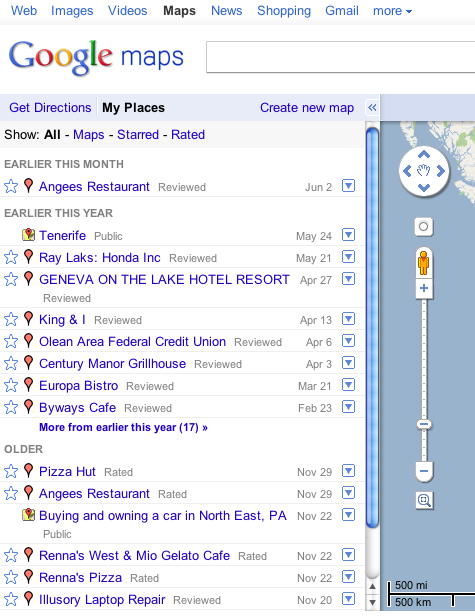Image resolution: width=475 pixels, height=616 pixels.
Task: Open dropdown for Byways Cafe
Action: [x=348, y=407]
